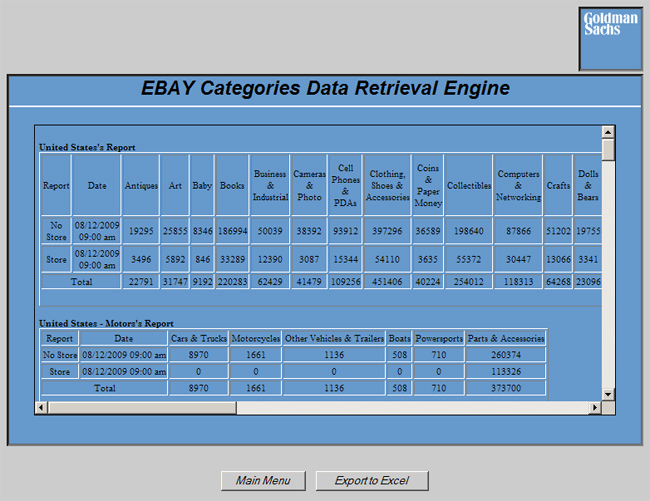Viewport: 650px width, 501px height.
Task: Click the Books No Store value 186994
Action: 232,231
